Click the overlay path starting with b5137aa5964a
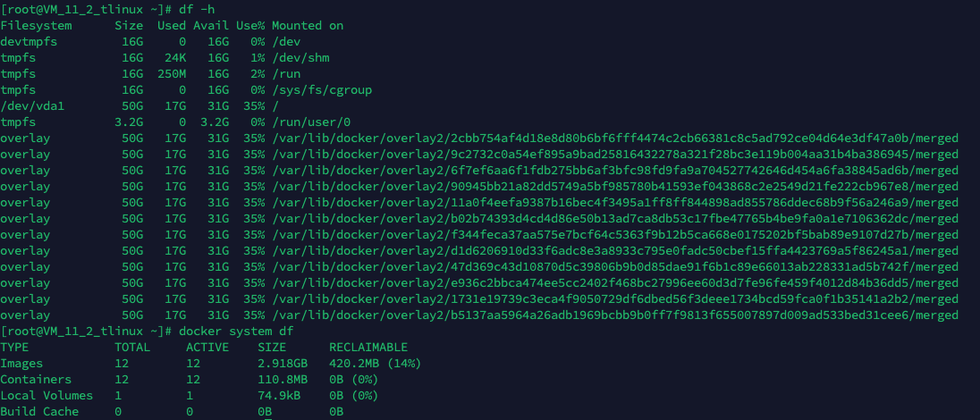This screenshot has width=980, height=420. pyautogui.click(x=615, y=315)
